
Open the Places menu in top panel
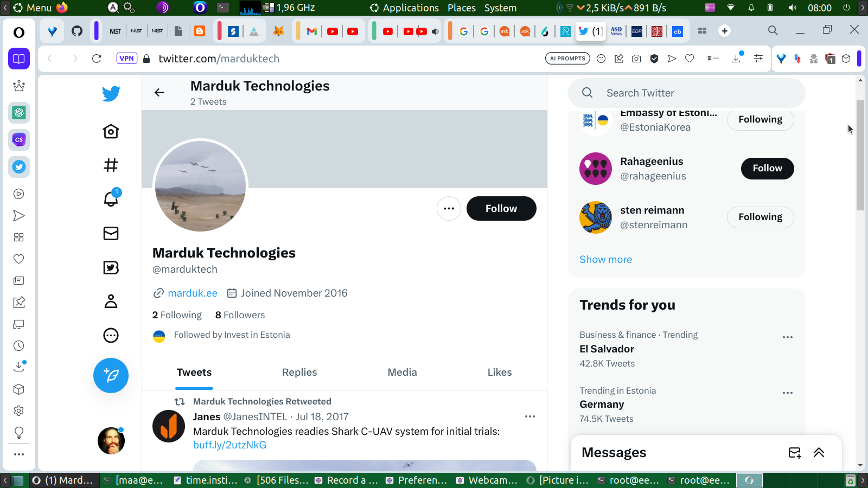click(x=462, y=8)
